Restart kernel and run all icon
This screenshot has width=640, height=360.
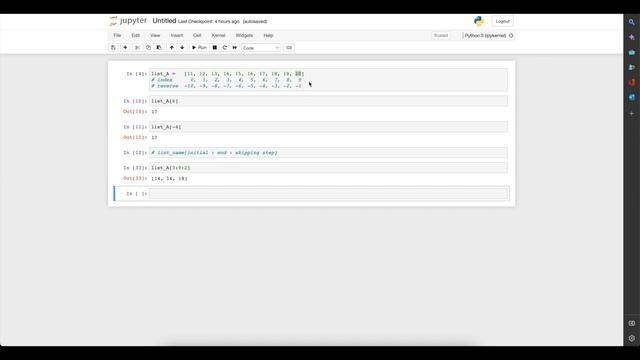coord(235,48)
